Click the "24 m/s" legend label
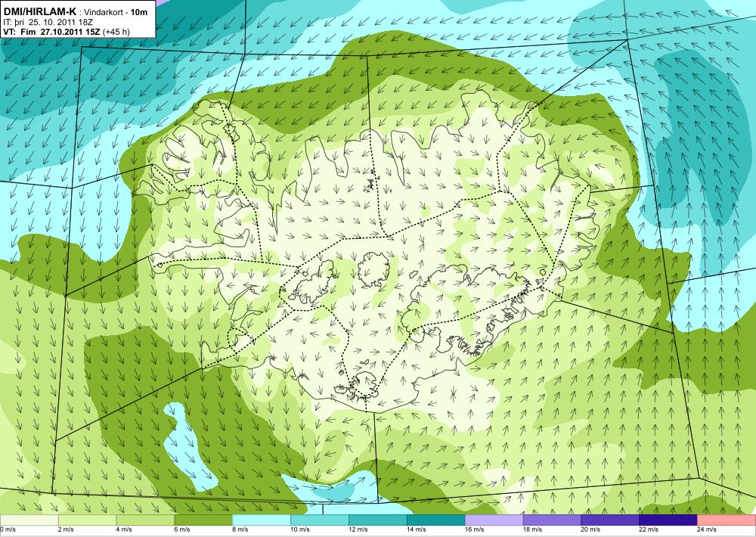The width and height of the screenshot is (756, 537). 707,529
